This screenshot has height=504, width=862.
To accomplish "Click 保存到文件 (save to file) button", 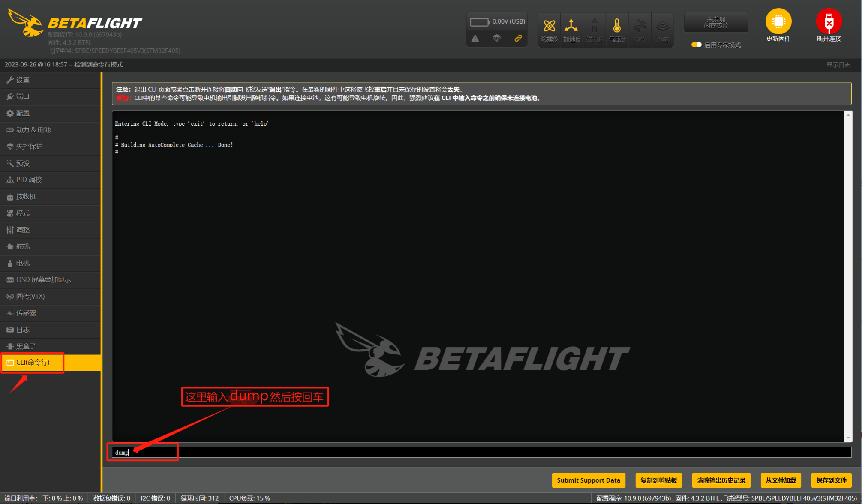I will tap(831, 480).
